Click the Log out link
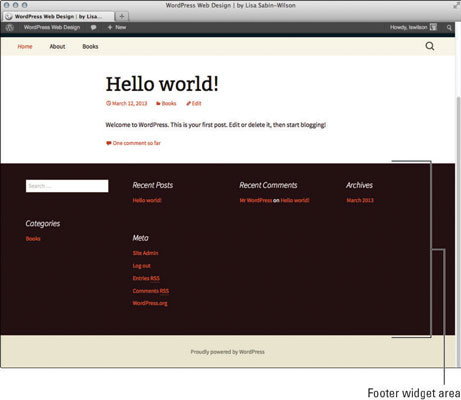461x400 pixels. 141,266
